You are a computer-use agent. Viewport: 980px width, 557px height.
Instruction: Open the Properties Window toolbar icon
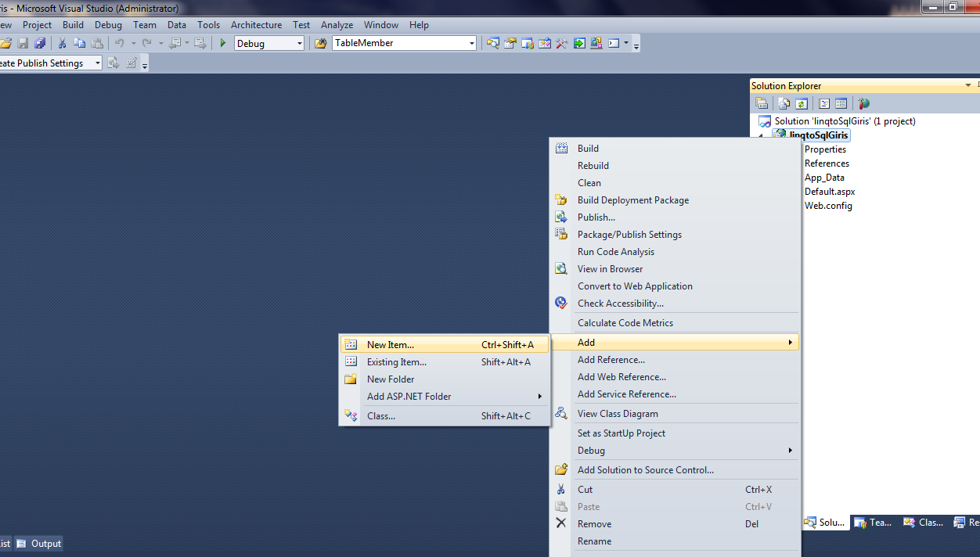pyautogui.click(x=510, y=43)
